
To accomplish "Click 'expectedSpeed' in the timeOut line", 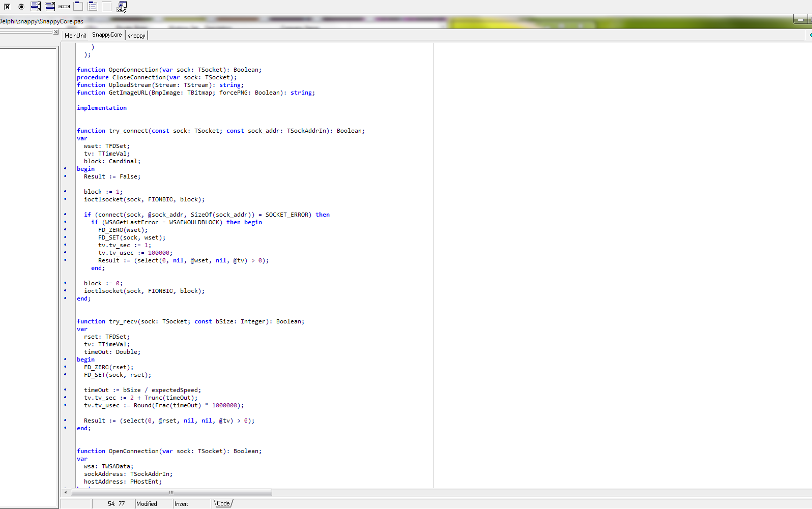I will [175, 390].
